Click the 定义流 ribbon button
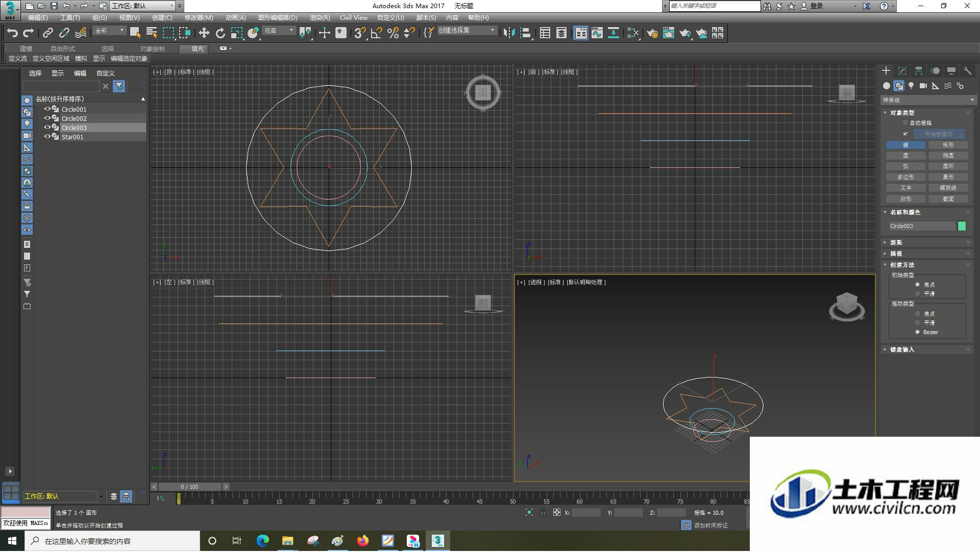The width and height of the screenshot is (980, 552). pyautogui.click(x=18, y=59)
